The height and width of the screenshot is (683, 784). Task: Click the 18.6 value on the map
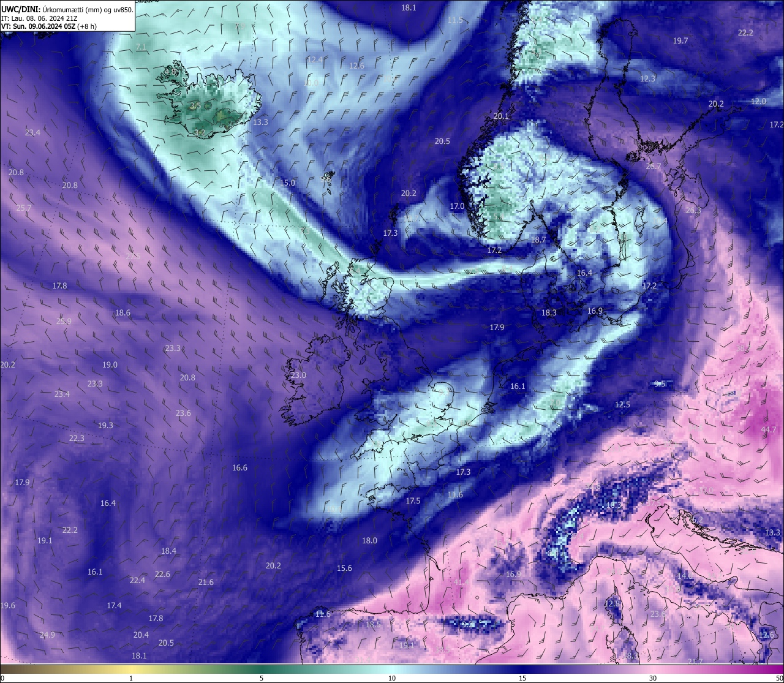(123, 312)
